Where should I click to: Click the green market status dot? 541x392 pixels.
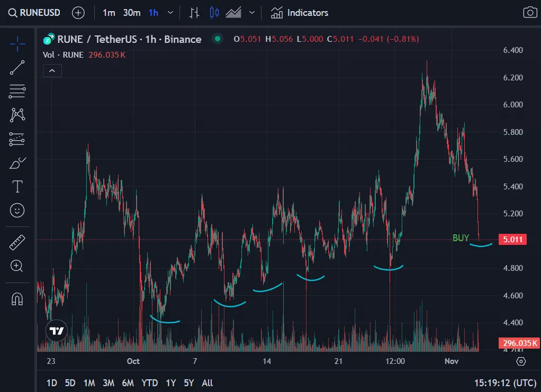point(218,39)
